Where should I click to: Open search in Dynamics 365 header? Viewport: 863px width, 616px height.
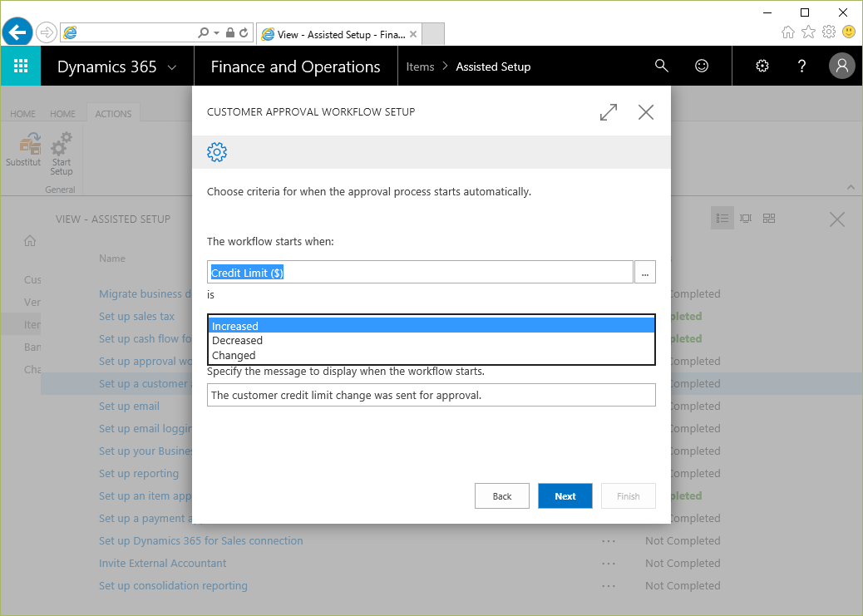click(x=661, y=66)
